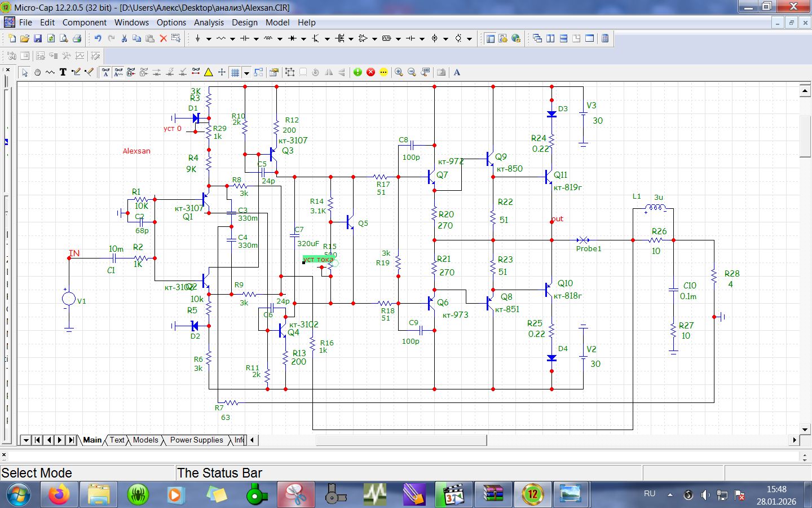Open the Calculator icon in toolbar
Image resolution: width=812 pixels, height=508 pixels.
[605, 38]
